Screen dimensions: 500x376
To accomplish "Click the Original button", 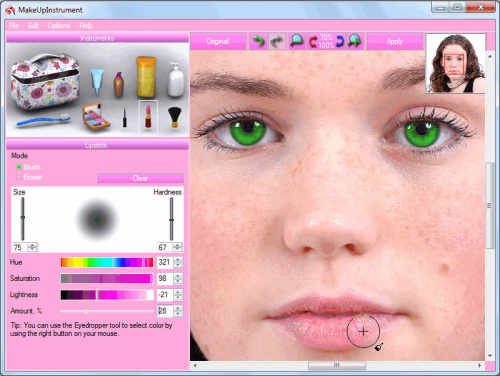I will pos(218,41).
